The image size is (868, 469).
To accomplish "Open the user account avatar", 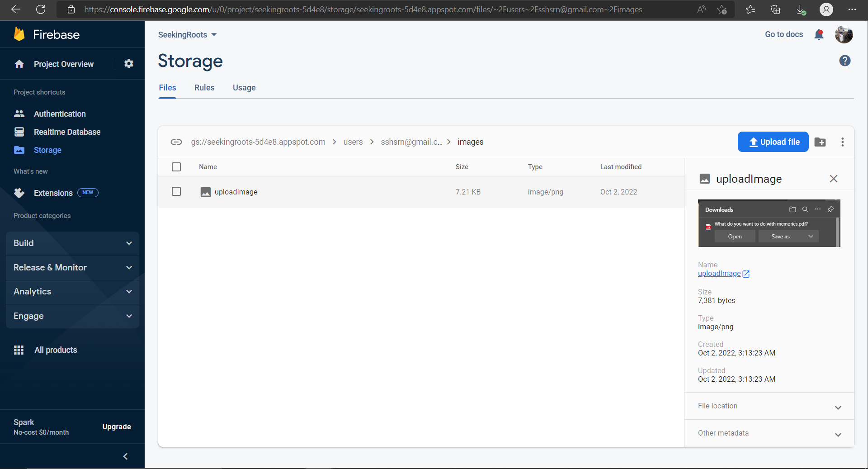I will click(x=844, y=34).
